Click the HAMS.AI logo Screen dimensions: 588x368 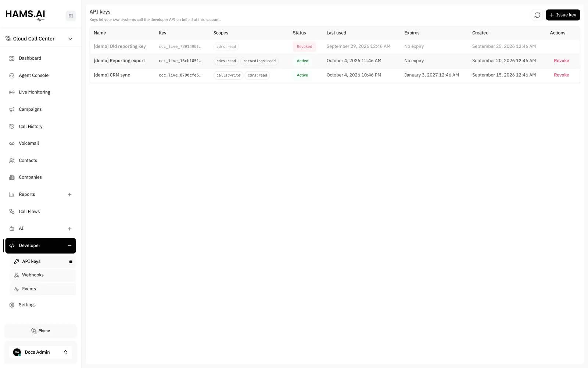coord(25,15)
